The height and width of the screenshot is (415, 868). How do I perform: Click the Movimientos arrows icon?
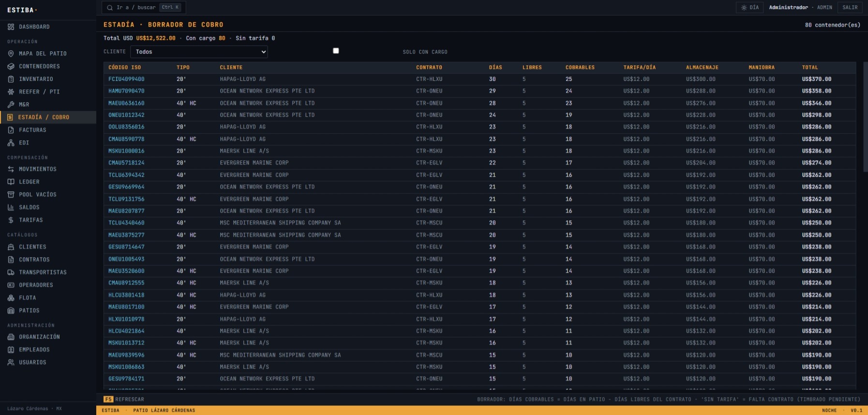[11, 169]
